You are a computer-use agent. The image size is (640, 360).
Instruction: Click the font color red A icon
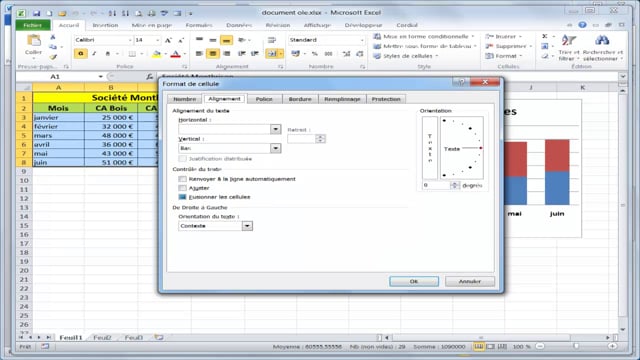tap(175, 53)
